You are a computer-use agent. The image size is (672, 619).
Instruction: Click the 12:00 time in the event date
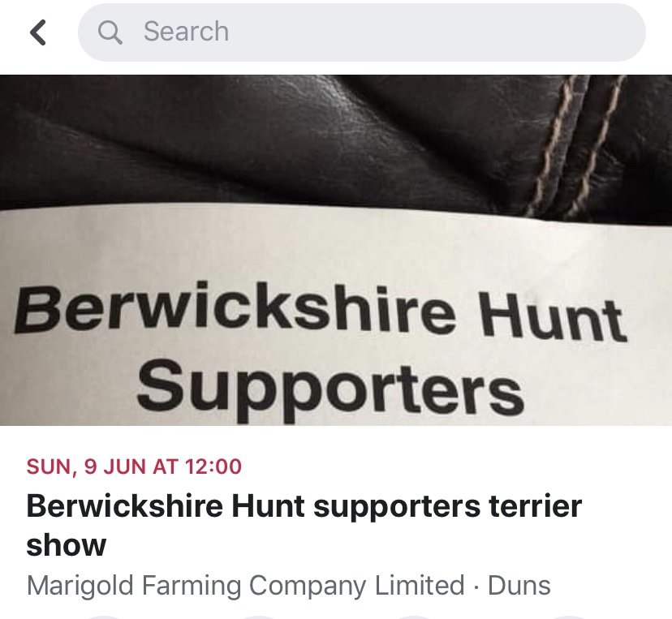(x=214, y=466)
